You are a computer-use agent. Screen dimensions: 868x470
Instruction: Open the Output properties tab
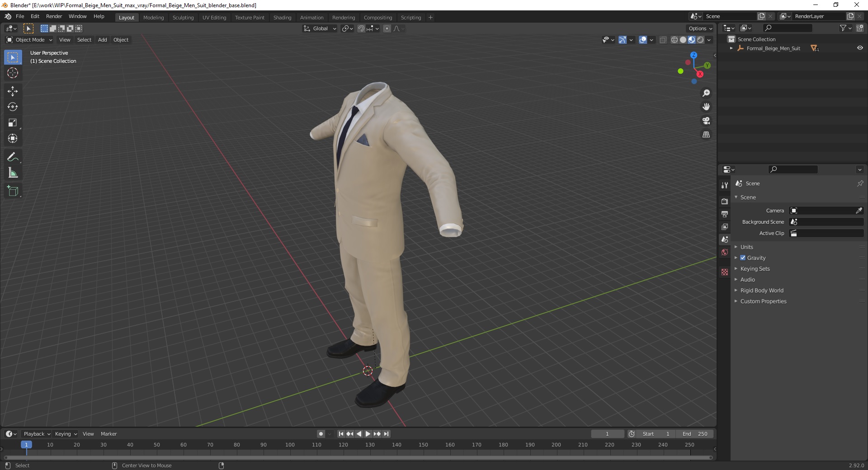click(725, 214)
